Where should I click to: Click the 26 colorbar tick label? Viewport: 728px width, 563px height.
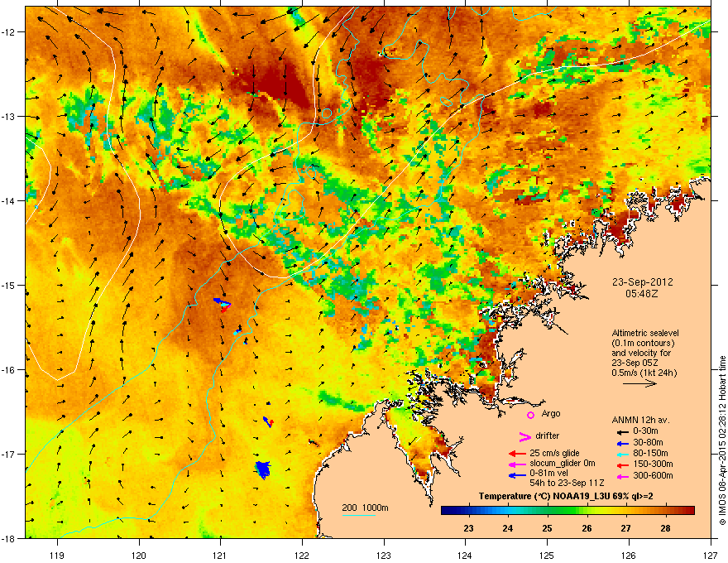click(587, 528)
